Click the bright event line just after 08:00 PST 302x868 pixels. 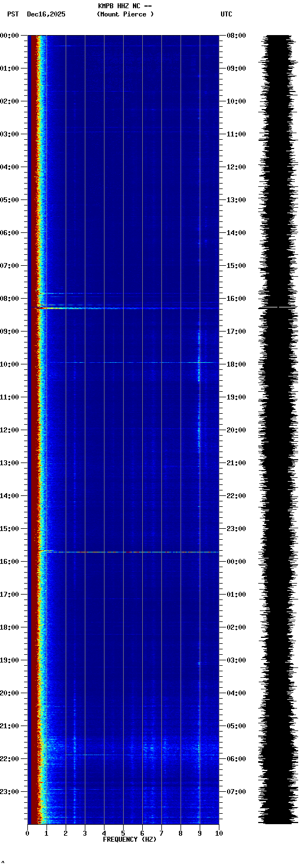pos(123,309)
